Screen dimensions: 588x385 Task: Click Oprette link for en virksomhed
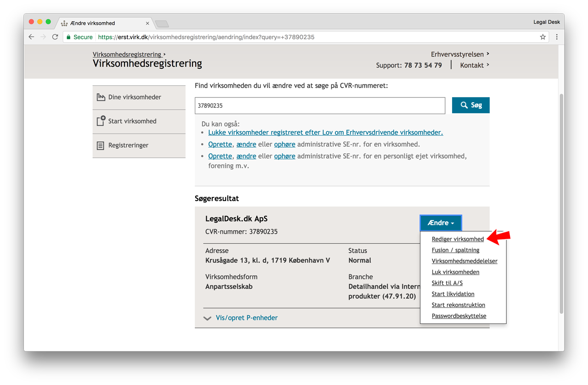[x=220, y=144]
